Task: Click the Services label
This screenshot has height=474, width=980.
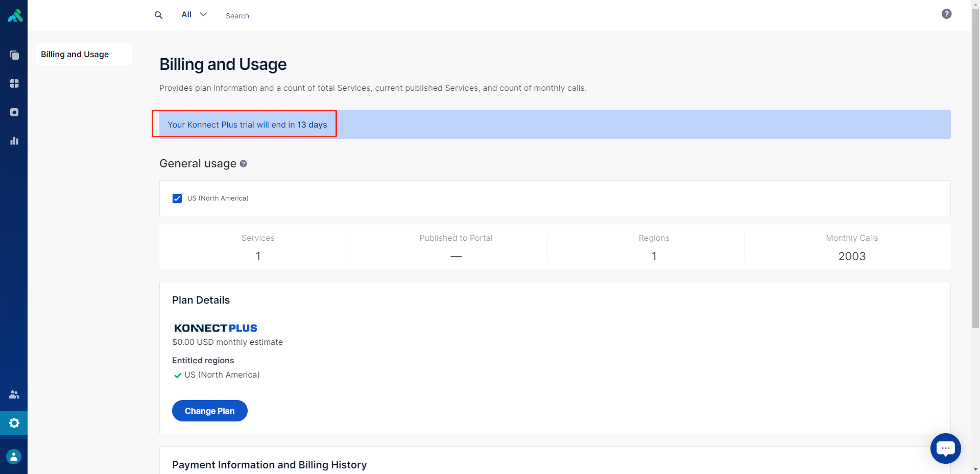Action: pyautogui.click(x=258, y=238)
